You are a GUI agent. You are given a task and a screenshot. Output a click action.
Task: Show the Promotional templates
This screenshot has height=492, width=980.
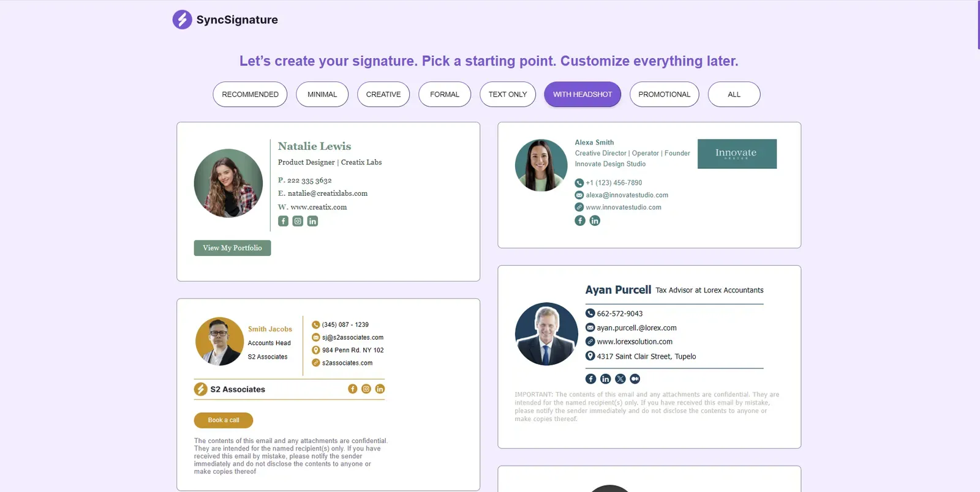click(x=665, y=94)
